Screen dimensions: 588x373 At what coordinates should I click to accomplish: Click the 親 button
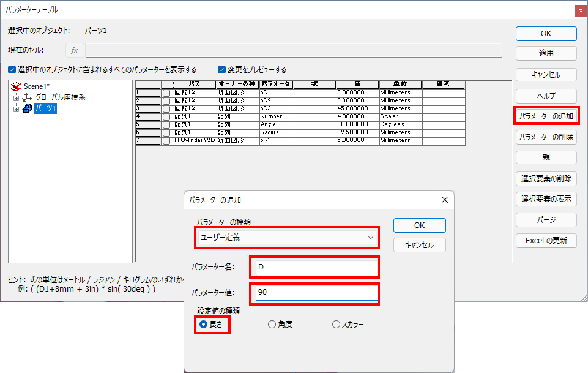pyautogui.click(x=546, y=157)
